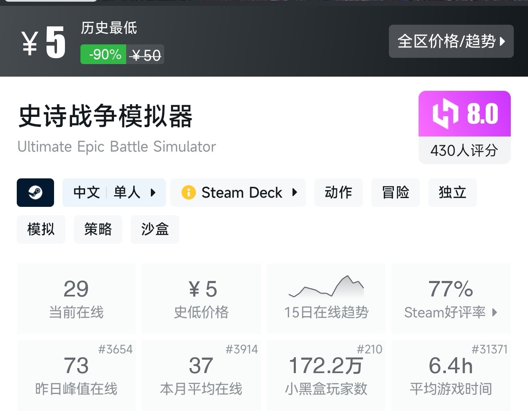Expand the 中文 单人 language tag

pos(114,193)
